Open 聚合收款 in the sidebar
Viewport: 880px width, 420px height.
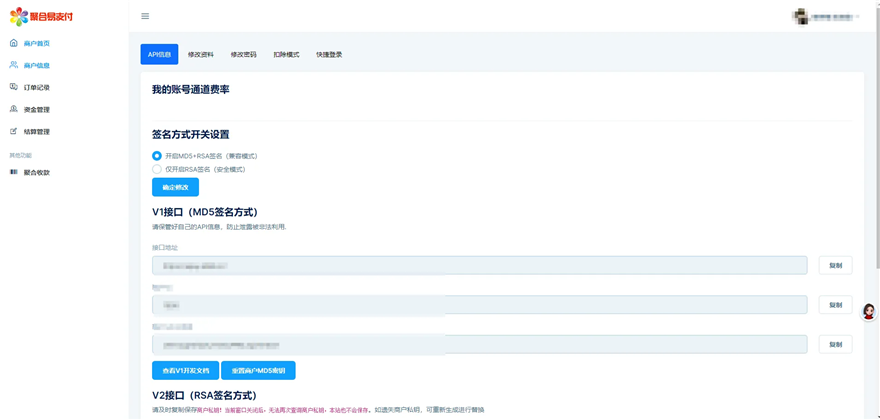click(36, 173)
